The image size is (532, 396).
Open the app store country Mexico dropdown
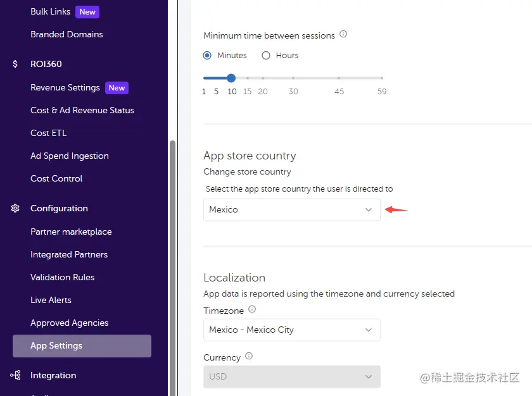(292, 209)
